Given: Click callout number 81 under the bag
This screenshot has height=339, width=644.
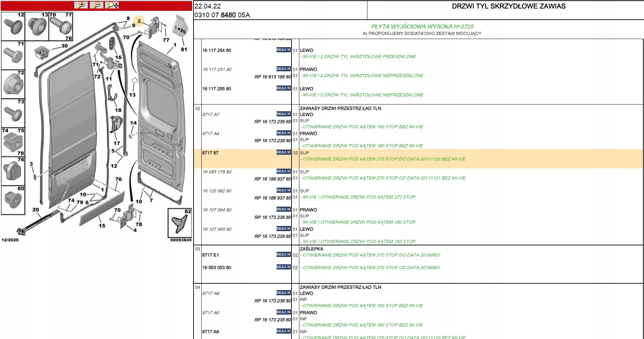Looking at the screenshot, I should (184, 49).
